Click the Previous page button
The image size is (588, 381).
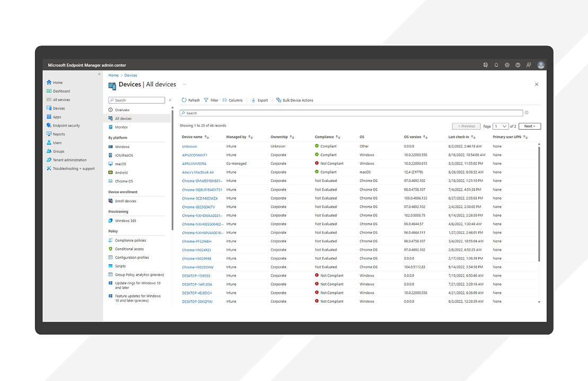click(x=466, y=126)
